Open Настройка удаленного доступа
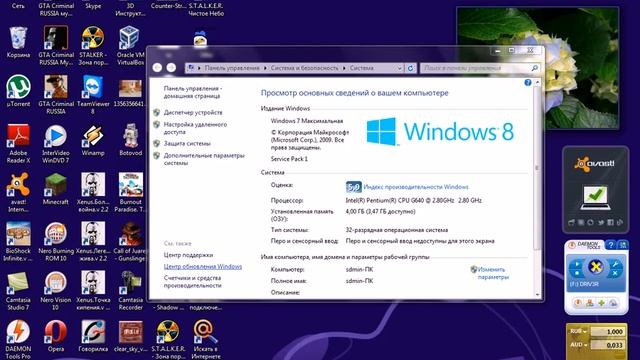The width and height of the screenshot is (640, 360). coord(195,128)
